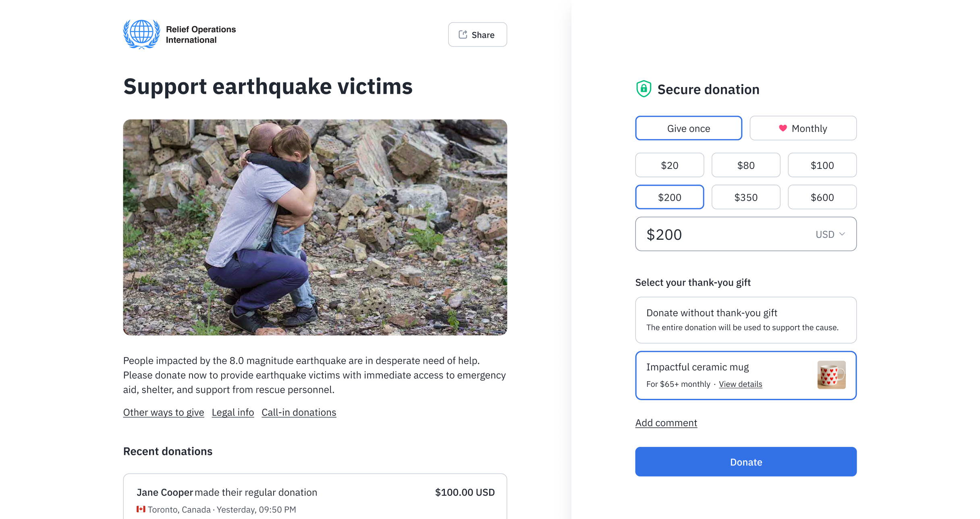980x519 pixels.
Task: Click the share arrow icon
Action: (463, 35)
